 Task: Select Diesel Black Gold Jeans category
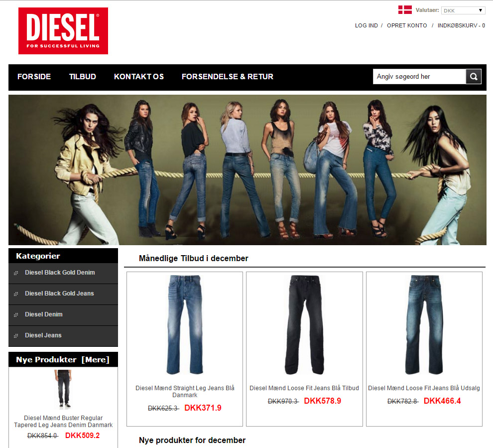click(59, 293)
